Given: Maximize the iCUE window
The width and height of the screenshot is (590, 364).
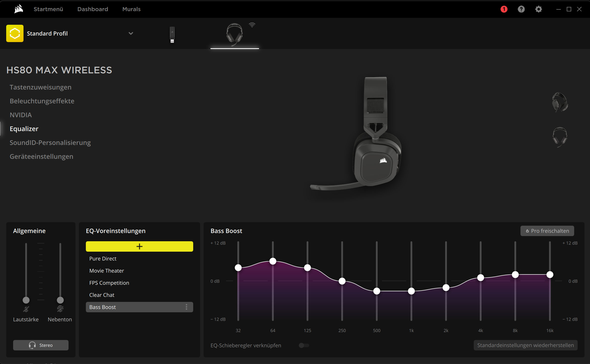Looking at the screenshot, I should coord(569,9).
